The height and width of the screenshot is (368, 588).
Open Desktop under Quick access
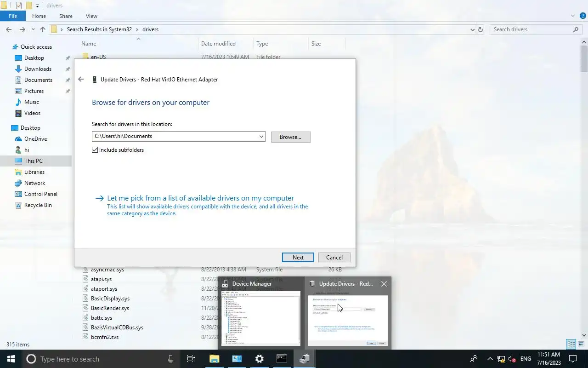34,58
